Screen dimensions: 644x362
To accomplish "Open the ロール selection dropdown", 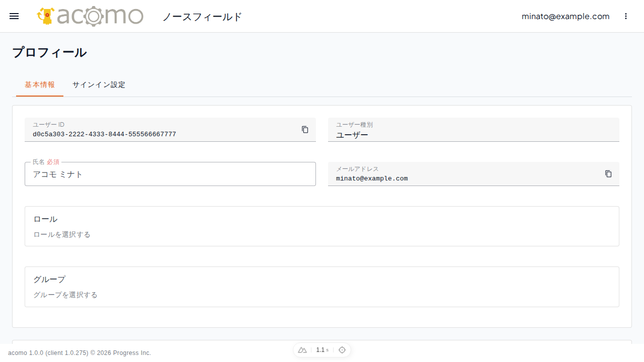I will (322, 226).
